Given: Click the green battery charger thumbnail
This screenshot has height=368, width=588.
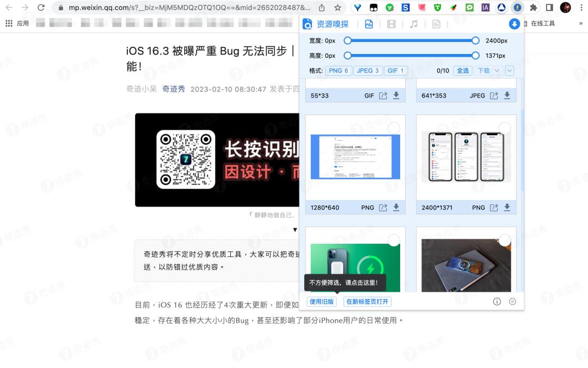Looking at the screenshot, I should pos(356,268).
